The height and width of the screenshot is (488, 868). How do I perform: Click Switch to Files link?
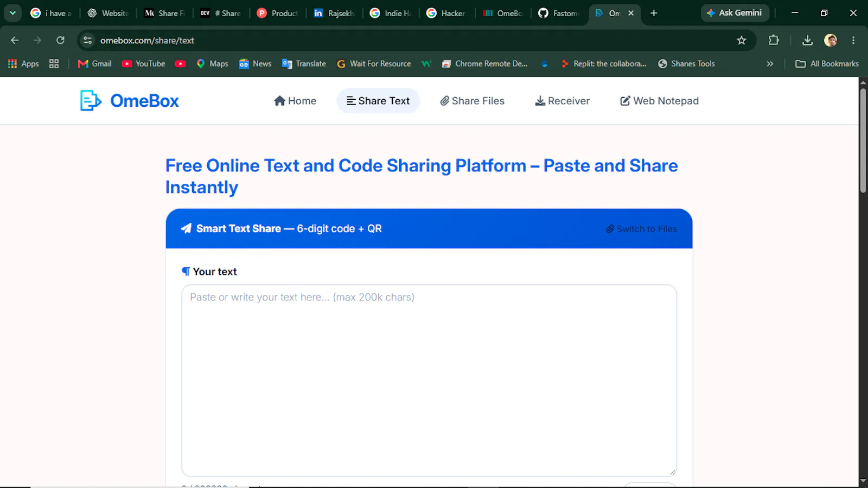pos(642,229)
